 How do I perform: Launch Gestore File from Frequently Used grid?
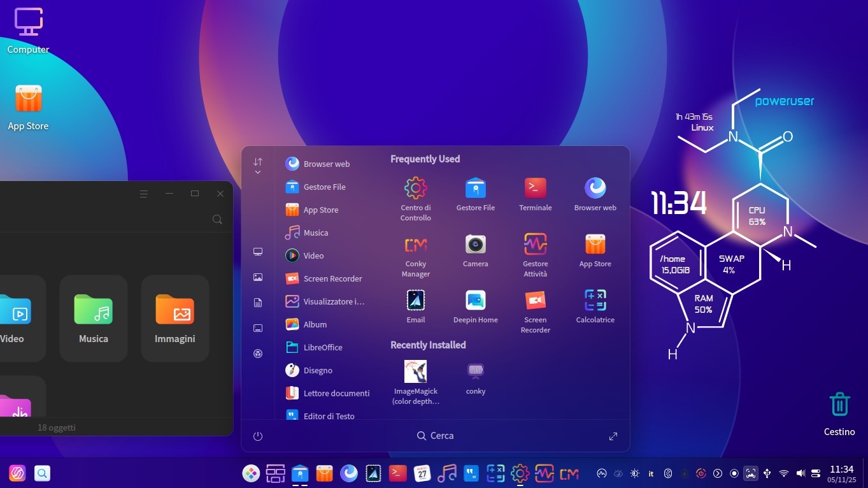[x=476, y=193]
